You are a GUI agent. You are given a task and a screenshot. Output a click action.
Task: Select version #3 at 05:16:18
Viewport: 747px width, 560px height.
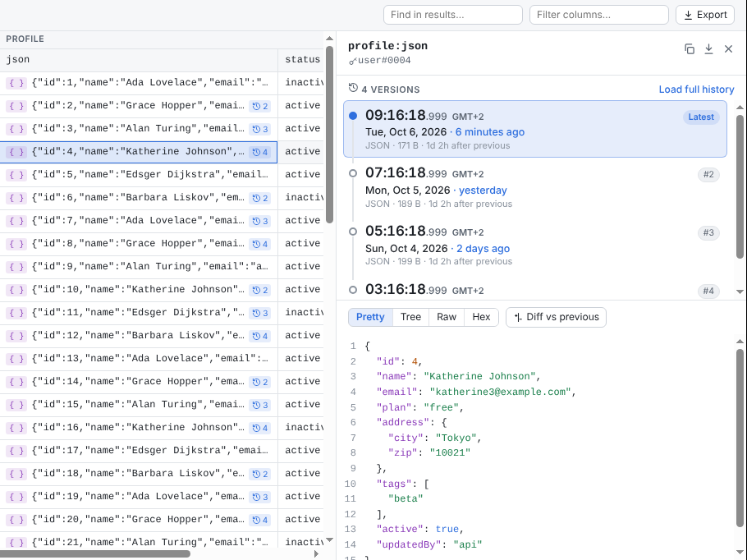point(535,245)
